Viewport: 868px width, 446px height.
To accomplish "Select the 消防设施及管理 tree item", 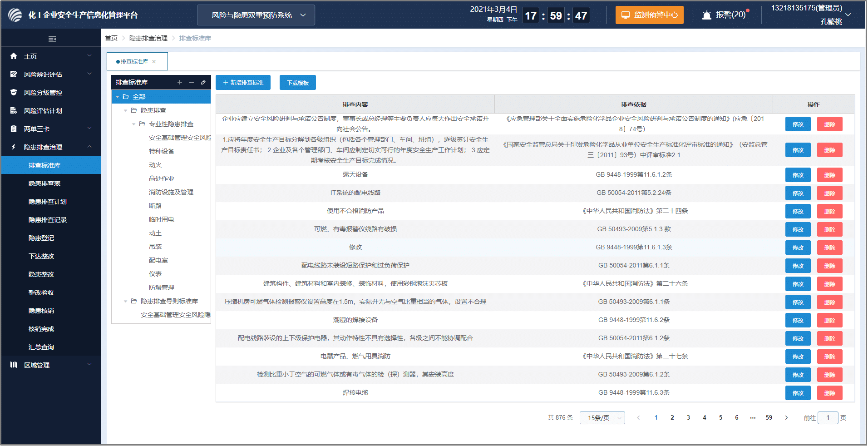I will coord(171,192).
